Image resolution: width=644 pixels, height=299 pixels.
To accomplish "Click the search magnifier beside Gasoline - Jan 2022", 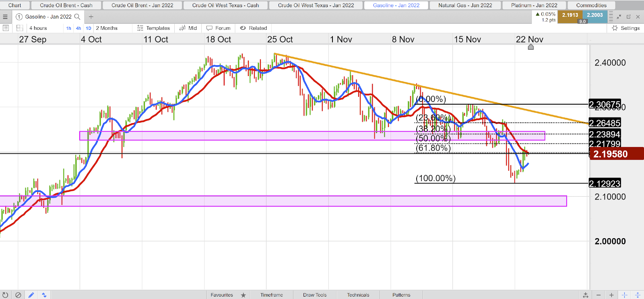I will coord(77,17).
